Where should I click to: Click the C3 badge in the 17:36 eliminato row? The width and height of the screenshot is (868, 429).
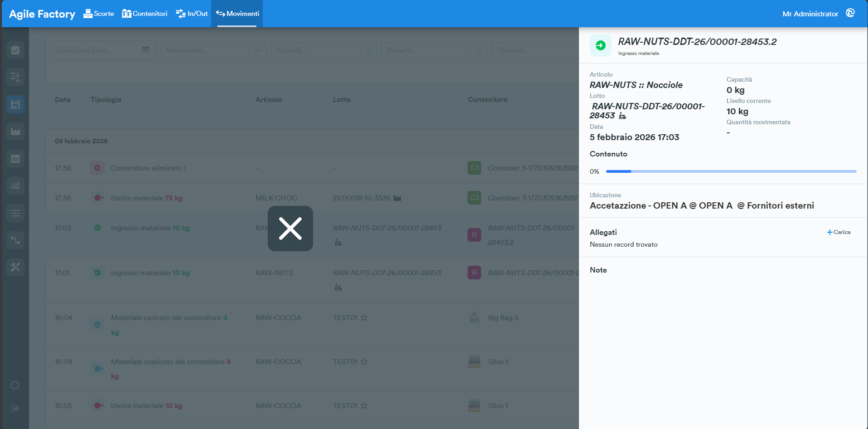[474, 168]
